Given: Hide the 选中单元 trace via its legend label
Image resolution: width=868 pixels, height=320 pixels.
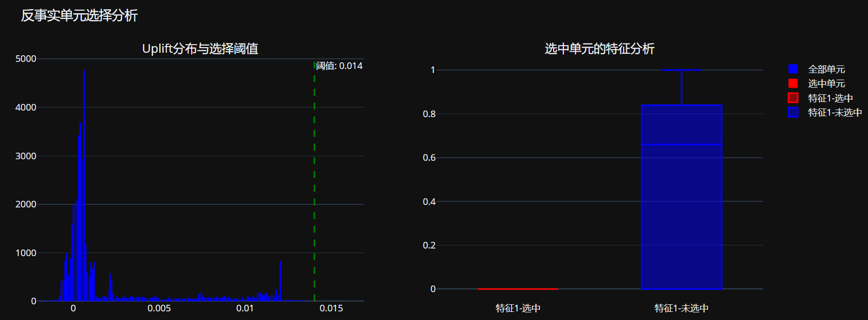Looking at the screenshot, I should (x=826, y=83).
